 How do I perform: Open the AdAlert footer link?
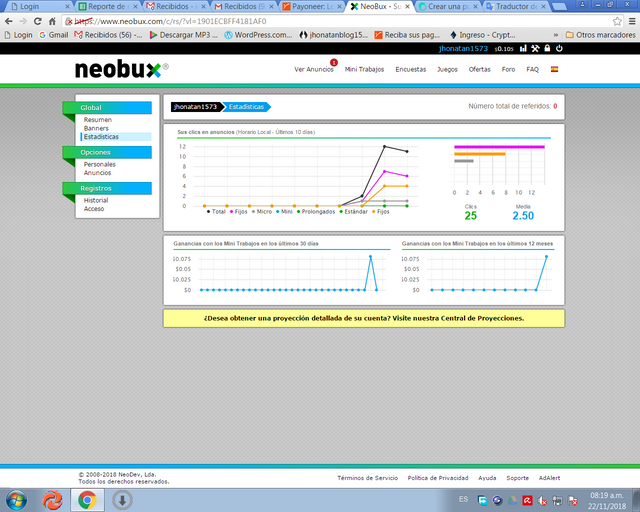click(549, 478)
